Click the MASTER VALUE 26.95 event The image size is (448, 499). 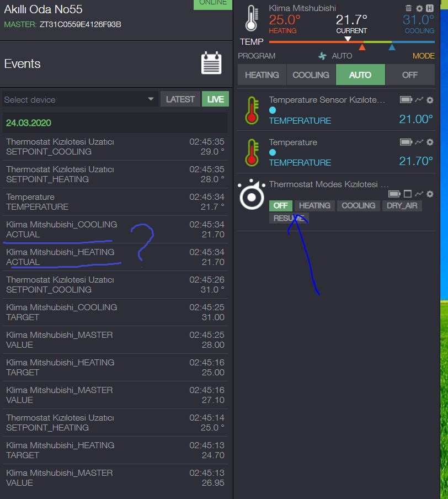pyautogui.click(x=115, y=477)
